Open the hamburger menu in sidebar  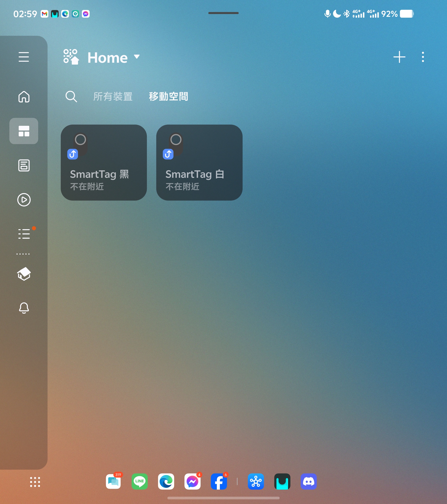[24, 57]
